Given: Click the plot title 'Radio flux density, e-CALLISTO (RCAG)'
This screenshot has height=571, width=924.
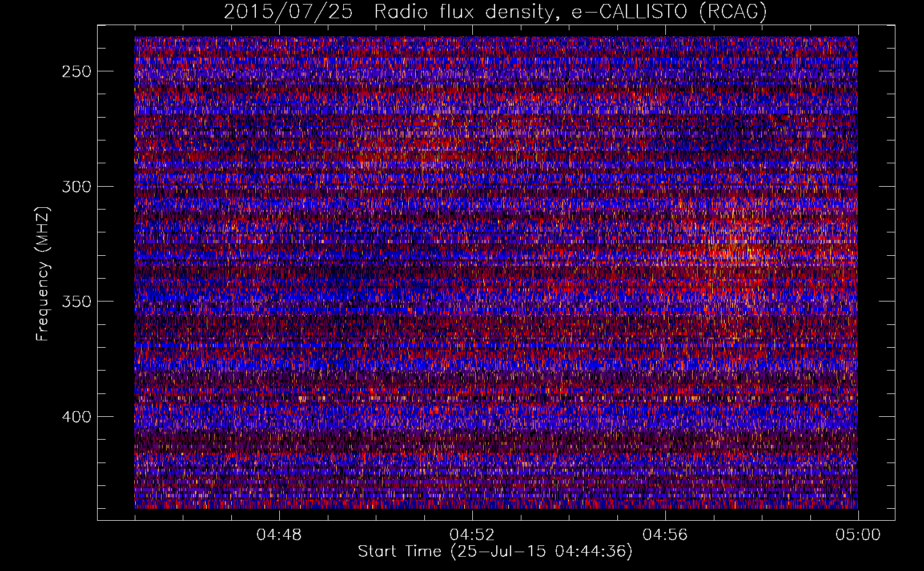Looking at the screenshot, I should [x=571, y=12].
